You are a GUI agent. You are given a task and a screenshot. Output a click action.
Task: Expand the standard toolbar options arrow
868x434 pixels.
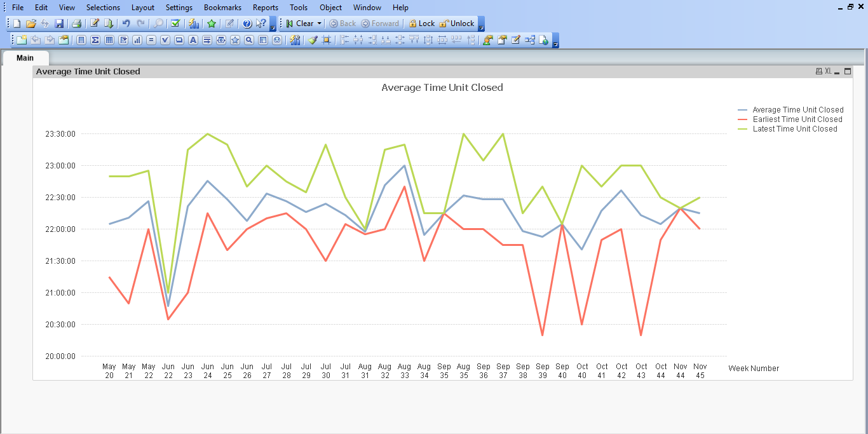pos(273,25)
